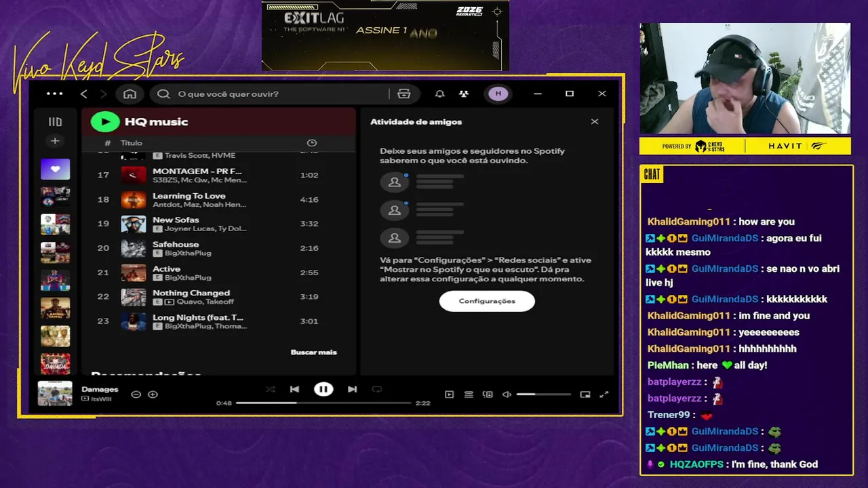This screenshot has width=868, height=488.
Task: Open the mini player icon
Action: coord(585,394)
